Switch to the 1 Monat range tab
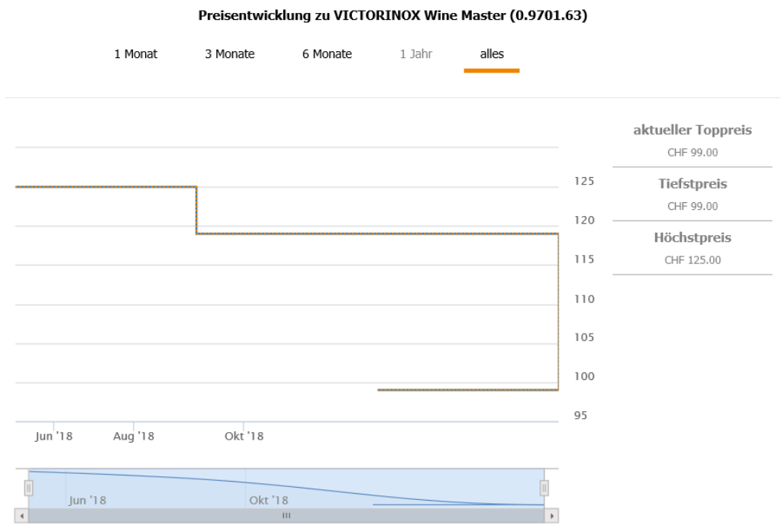This screenshot has width=782, height=532. 136,54
